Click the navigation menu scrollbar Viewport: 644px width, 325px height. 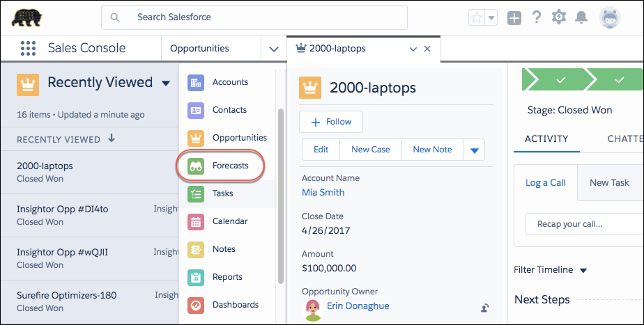[x=281, y=196]
